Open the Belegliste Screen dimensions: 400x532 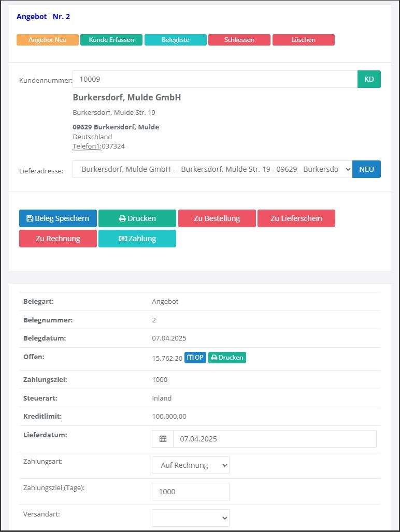click(176, 40)
